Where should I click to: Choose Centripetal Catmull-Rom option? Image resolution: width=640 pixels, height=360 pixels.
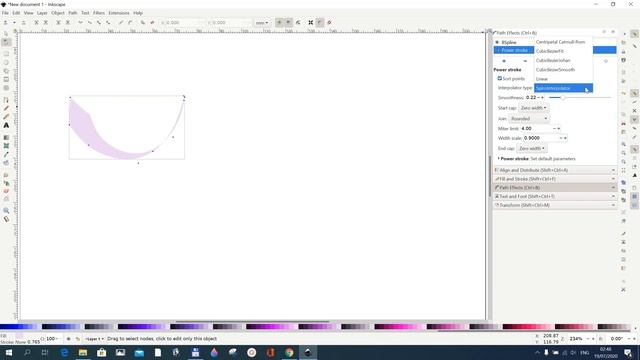pos(563,42)
